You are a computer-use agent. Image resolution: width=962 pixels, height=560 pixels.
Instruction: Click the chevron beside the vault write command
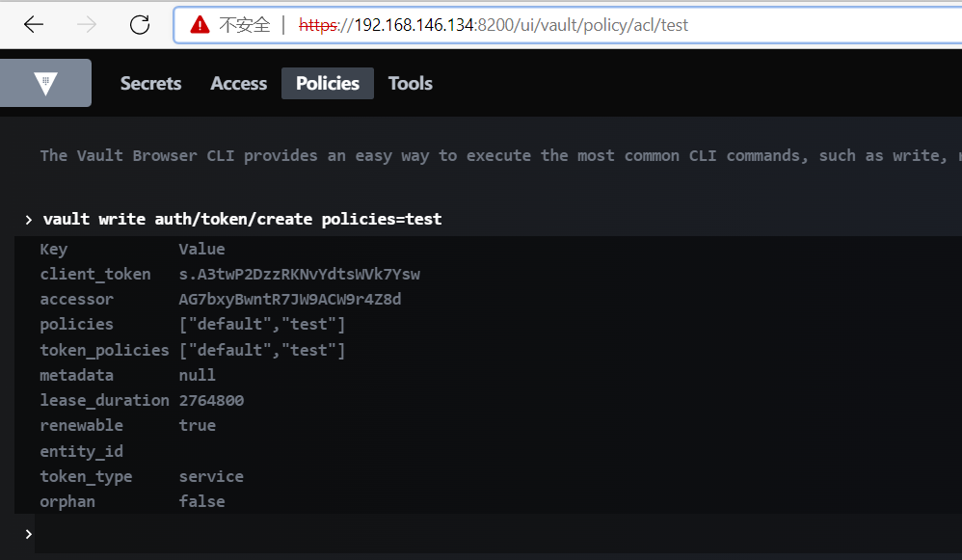click(x=29, y=220)
